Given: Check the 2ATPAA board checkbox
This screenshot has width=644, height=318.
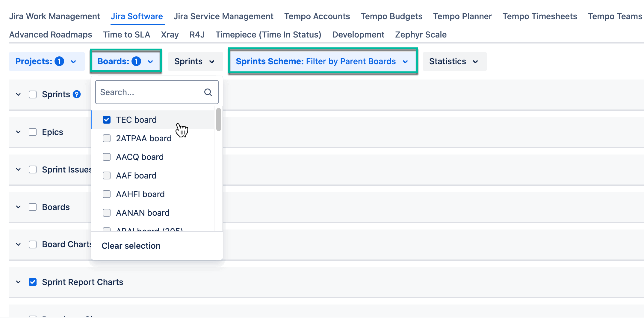Looking at the screenshot, I should (x=107, y=138).
